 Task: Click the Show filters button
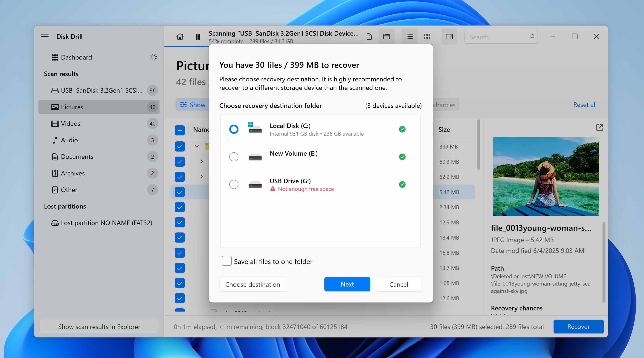pos(192,105)
